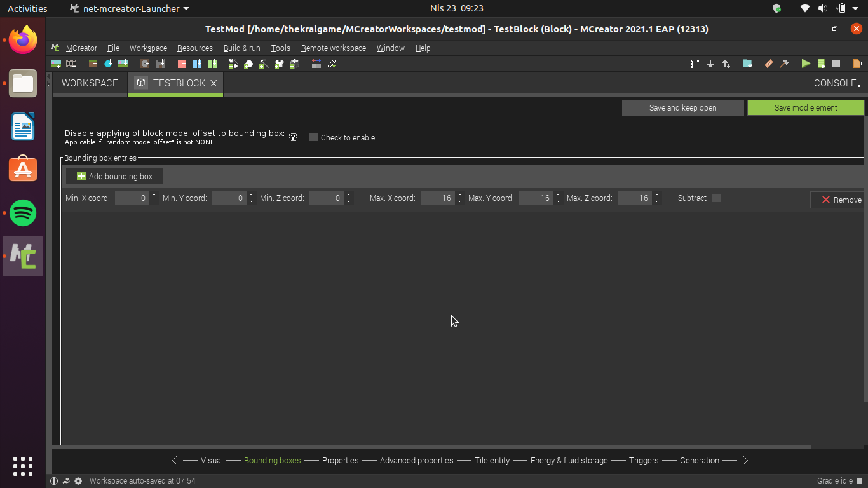This screenshot has height=488, width=868.
Task: Toggle the Subtract checkbox
Action: pos(716,198)
